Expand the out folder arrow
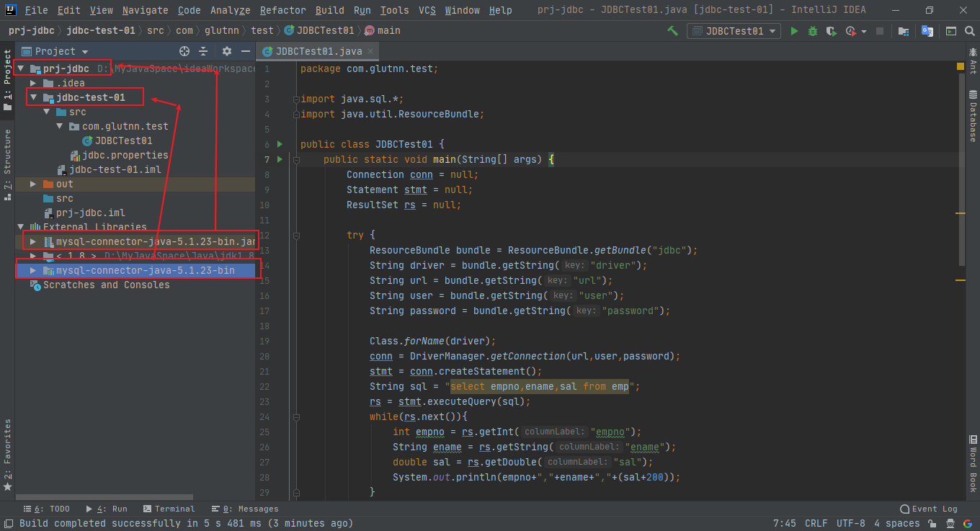Image resolution: width=980 pixels, height=531 pixels. [33, 184]
